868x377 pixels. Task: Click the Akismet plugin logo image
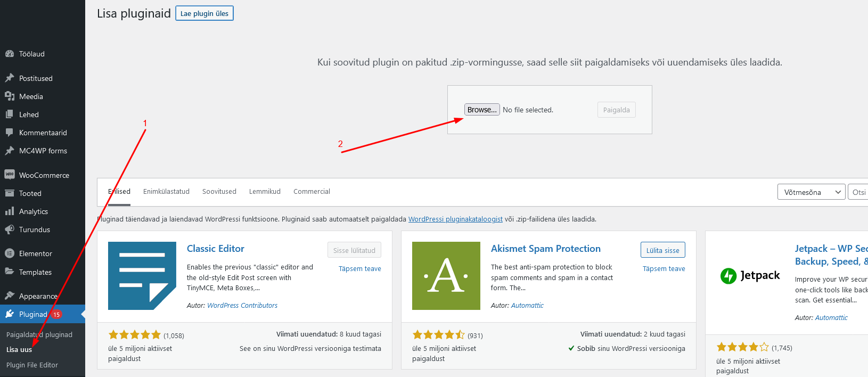click(446, 276)
